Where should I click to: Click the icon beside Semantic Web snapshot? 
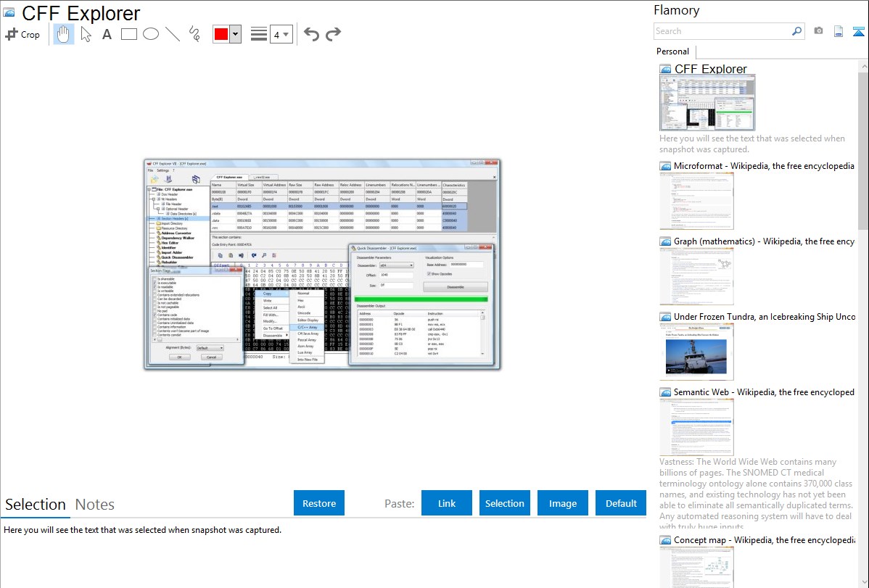pos(665,392)
